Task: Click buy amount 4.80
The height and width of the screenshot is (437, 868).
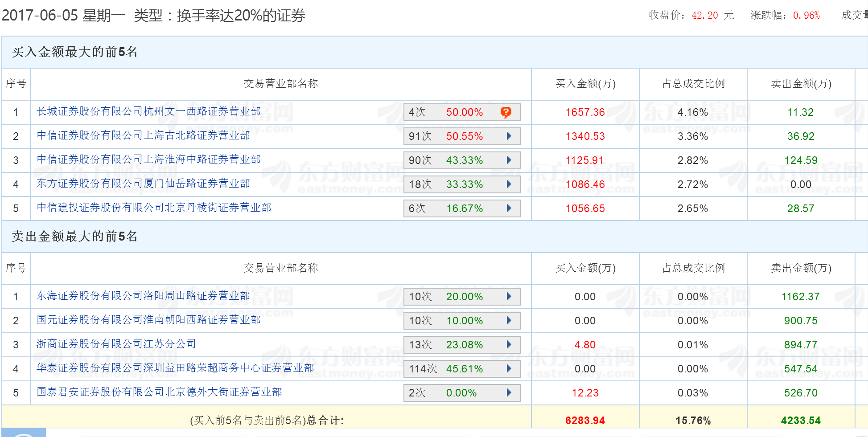Action: coord(585,345)
